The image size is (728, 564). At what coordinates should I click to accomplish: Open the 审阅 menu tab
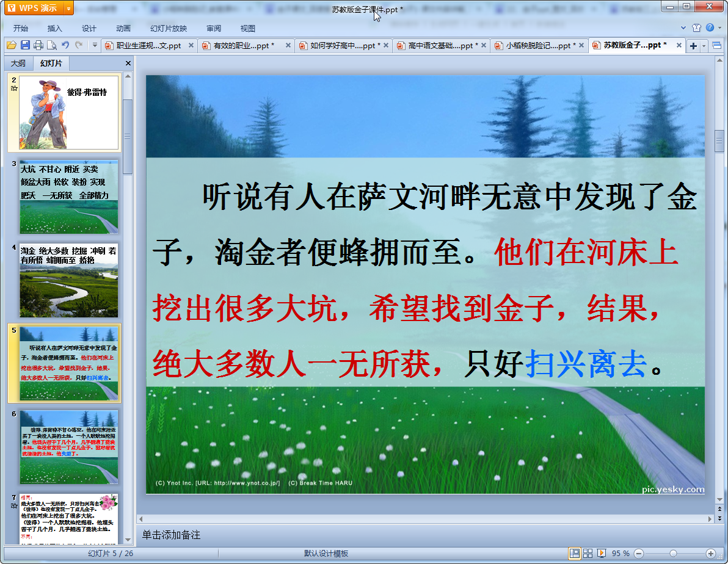(x=214, y=28)
